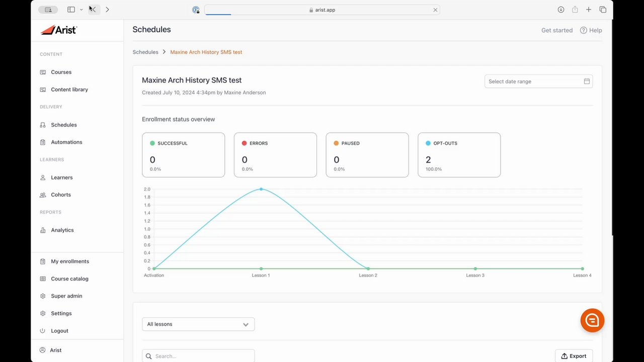Image resolution: width=644 pixels, height=362 pixels.
Task: Open the Select date range picker
Action: point(538,81)
